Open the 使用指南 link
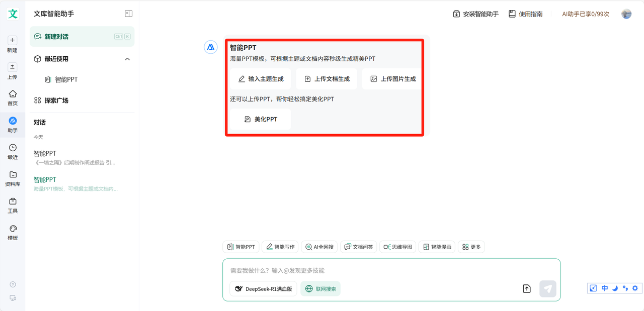Viewport: 644px width, 311px height. coord(525,14)
